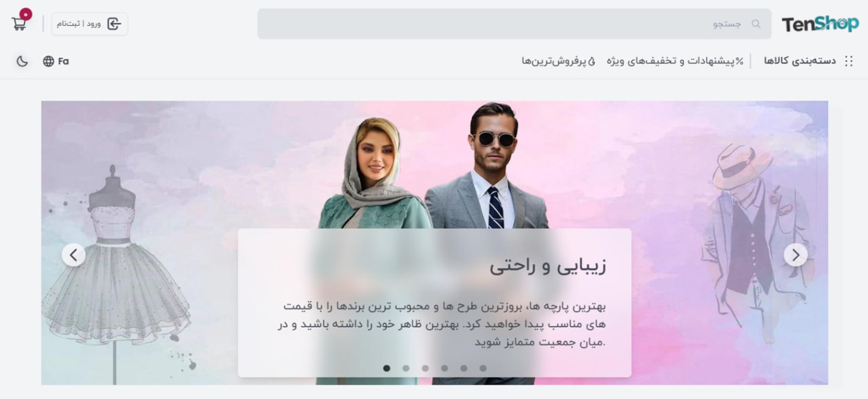Go to next slide with right chevron
The width and height of the screenshot is (868, 399).
coord(796,255)
